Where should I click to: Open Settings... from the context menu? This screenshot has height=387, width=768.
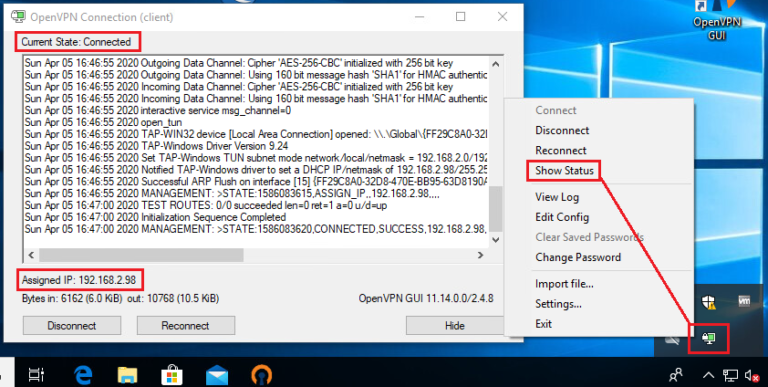(x=558, y=304)
